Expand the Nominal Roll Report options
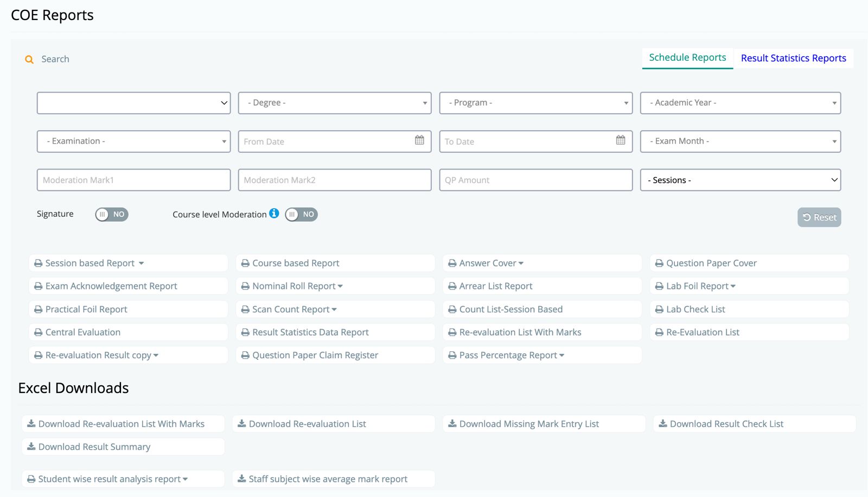 coord(339,286)
